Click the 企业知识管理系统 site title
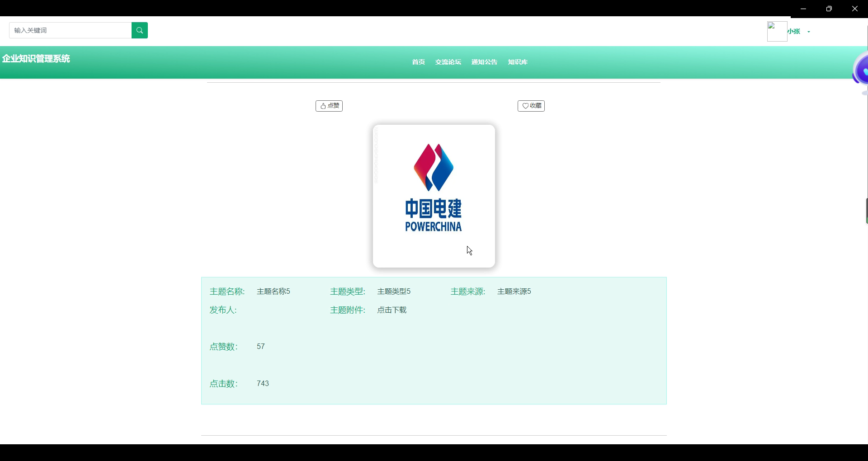Image resolution: width=868 pixels, height=461 pixels. pyautogui.click(x=36, y=59)
